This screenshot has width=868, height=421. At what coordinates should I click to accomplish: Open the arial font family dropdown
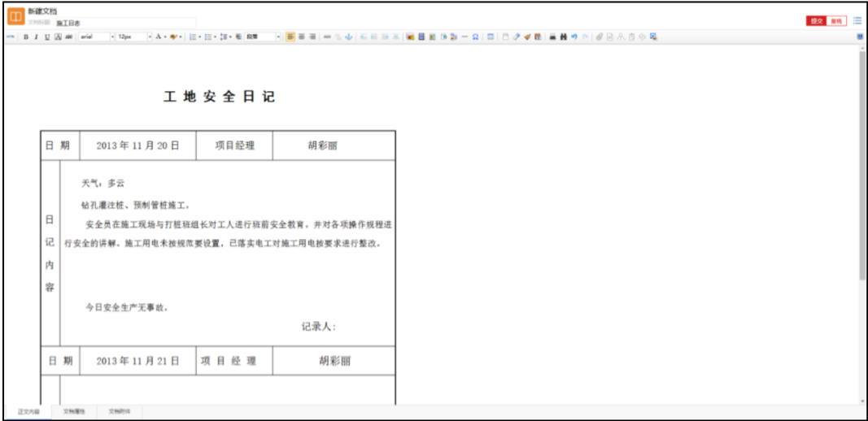(97, 37)
